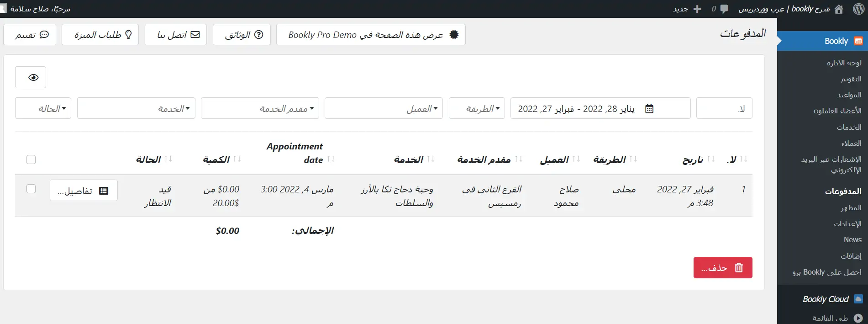
Task: Click the collapse menu arrow icon
Action: point(858,318)
